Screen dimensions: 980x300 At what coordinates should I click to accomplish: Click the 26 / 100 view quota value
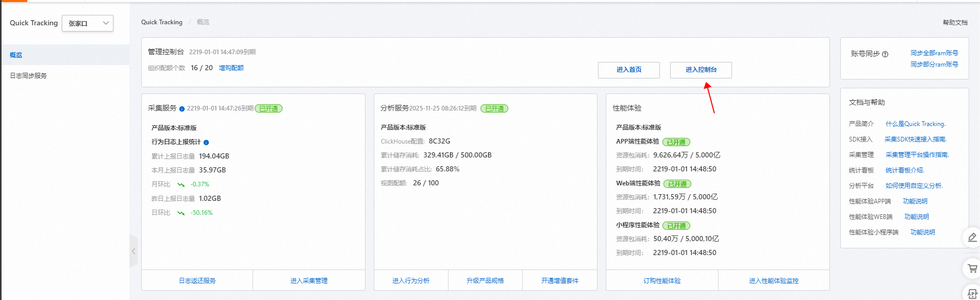click(x=426, y=183)
